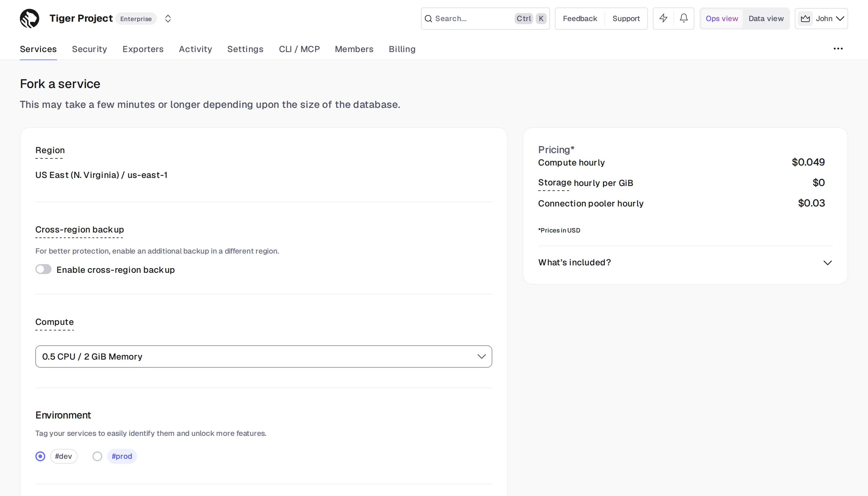Image resolution: width=868 pixels, height=496 pixels.
Task: Click the Enterprise plan badge
Action: (136, 19)
